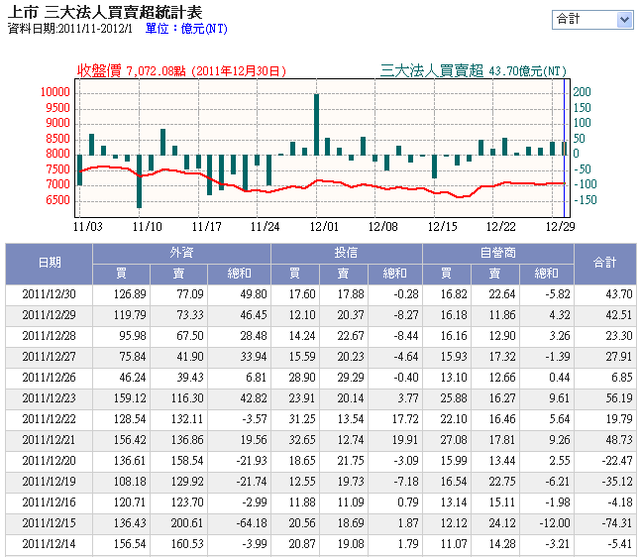Viewport: 640px width, 557px height.
Task: Click foreign sell value 77.09
Action: [190, 295]
